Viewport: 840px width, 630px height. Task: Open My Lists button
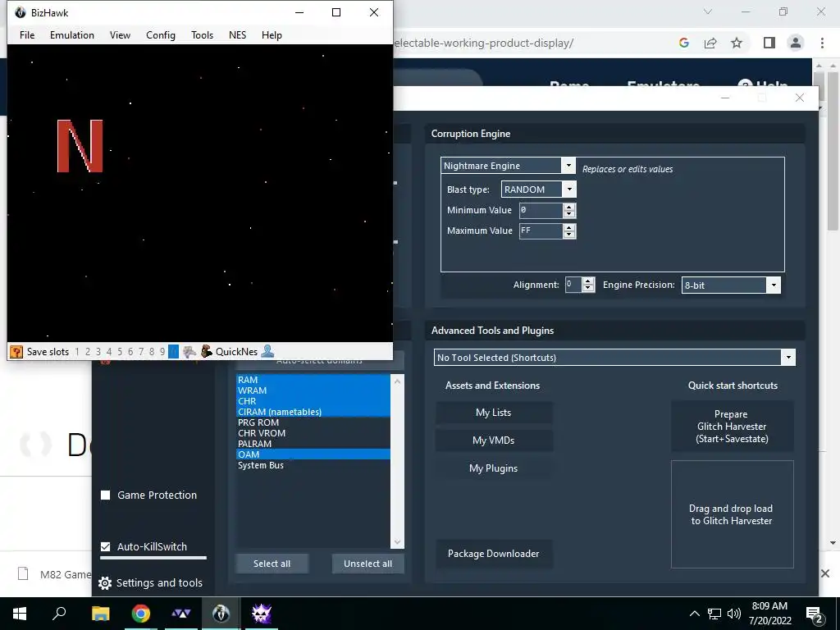[493, 413]
